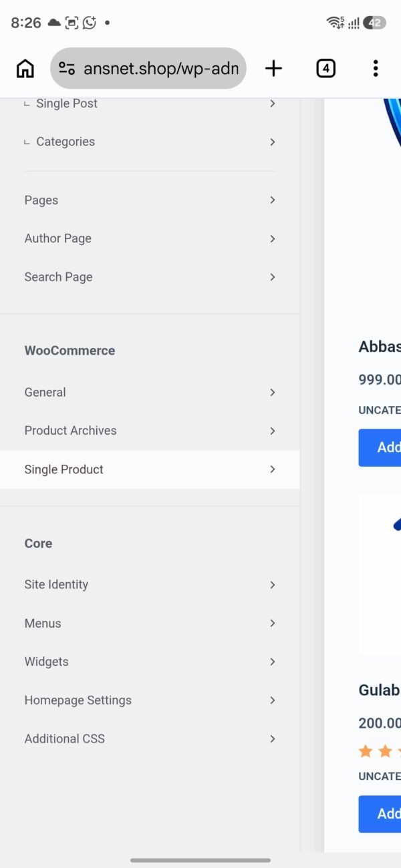Open Additional CSS section
Screen dimensions: 401x868
click(x=150, y=738)
